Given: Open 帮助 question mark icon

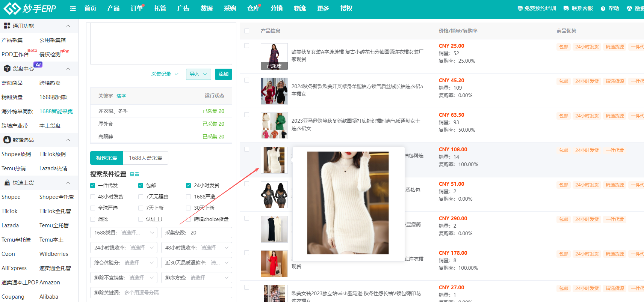Looking at the screenshot, I should 603,9.
